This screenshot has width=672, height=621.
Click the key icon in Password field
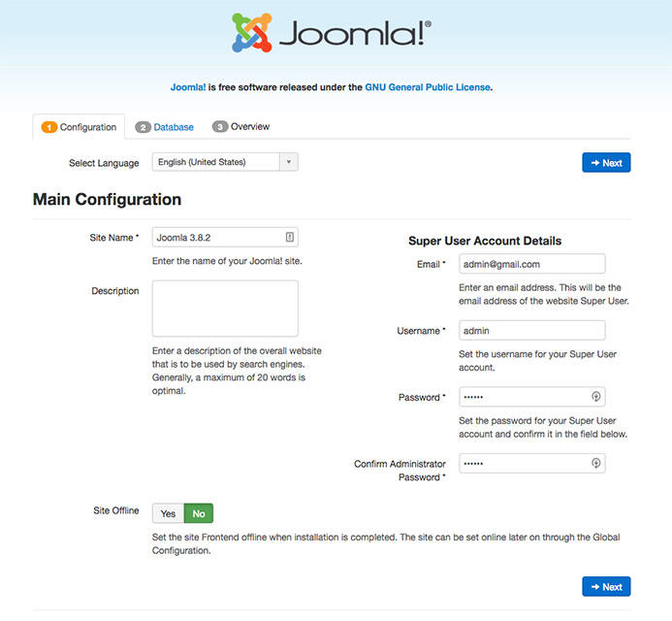[596, 396]
